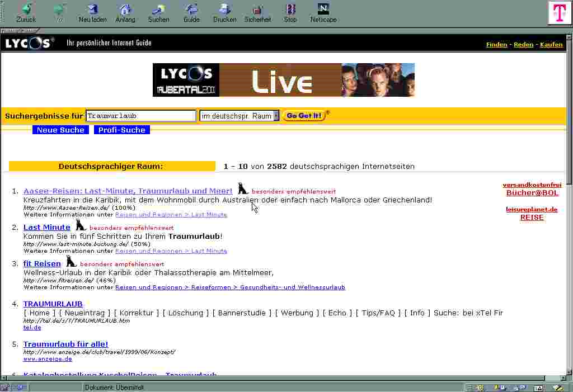573x392 pixels.
Task: Click the 'Deutschsprachiger Raum:' heading
Action: (111, 166)
